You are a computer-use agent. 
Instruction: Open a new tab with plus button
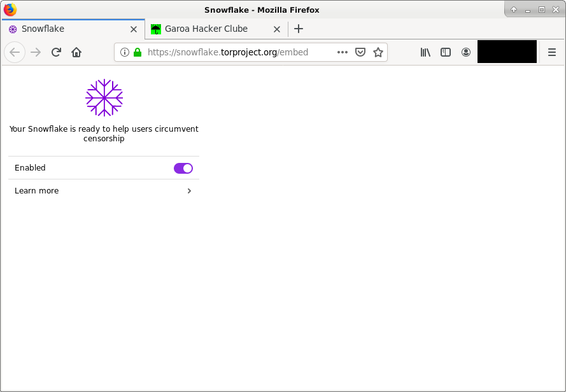[299, 29]
